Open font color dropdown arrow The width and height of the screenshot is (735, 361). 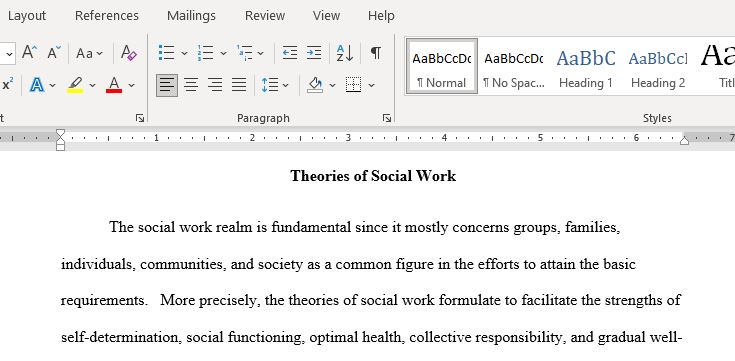click(131, 85)
